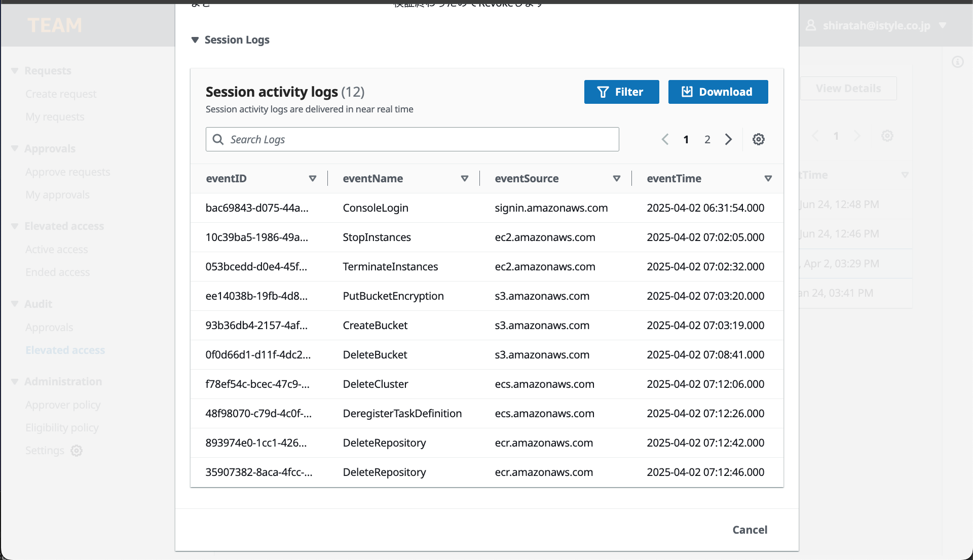Sort by eventID column arrow
973x560 pixels.
313,178
